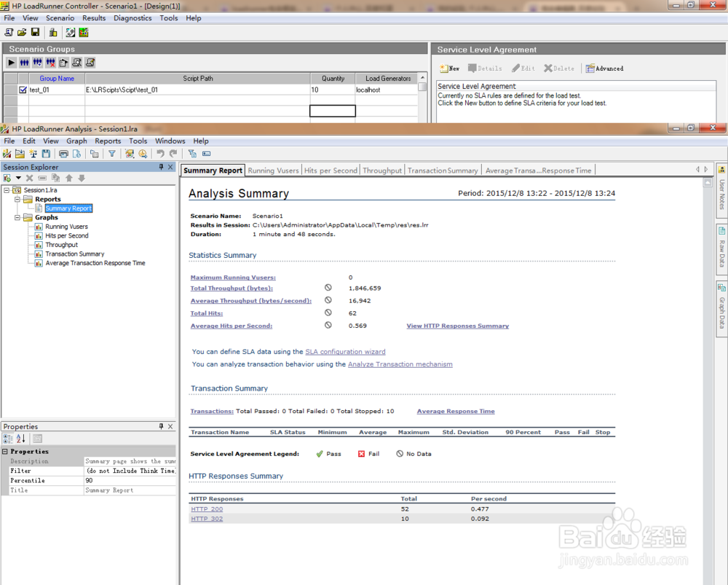Click View Script magnifier icon in Scenario Groups
The height and width of the screenshot is (585, 728).
coord(77,62)
